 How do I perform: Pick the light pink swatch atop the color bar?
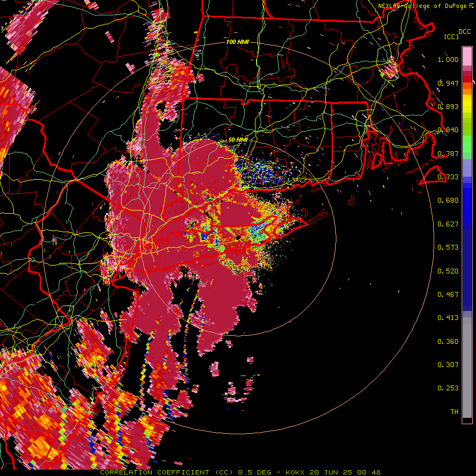click(467, 56)
